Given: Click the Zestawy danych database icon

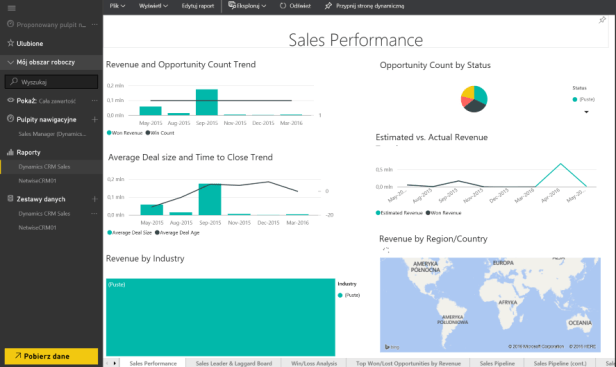Looking at the screenshot, I should pos(11,198).
